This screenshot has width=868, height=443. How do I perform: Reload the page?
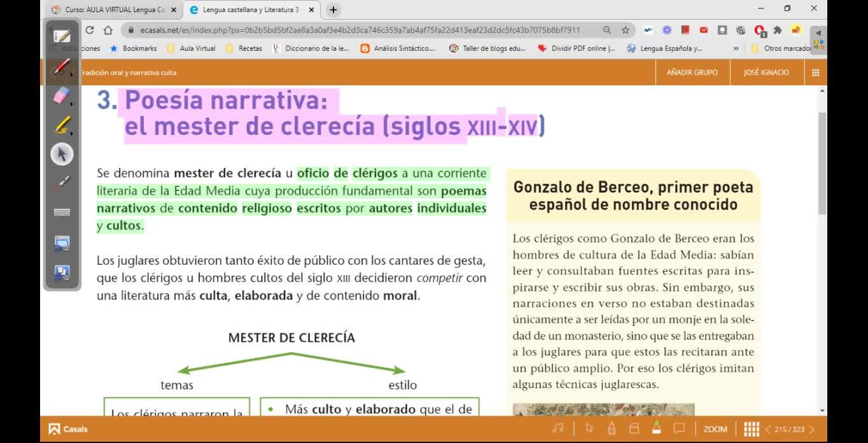coord(89,30)
